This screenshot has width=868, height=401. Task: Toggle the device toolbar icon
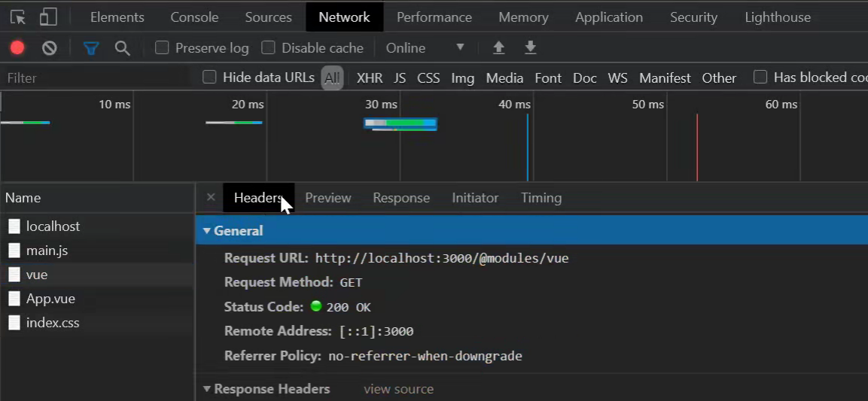pyautogui.click(x=48, y=17)
